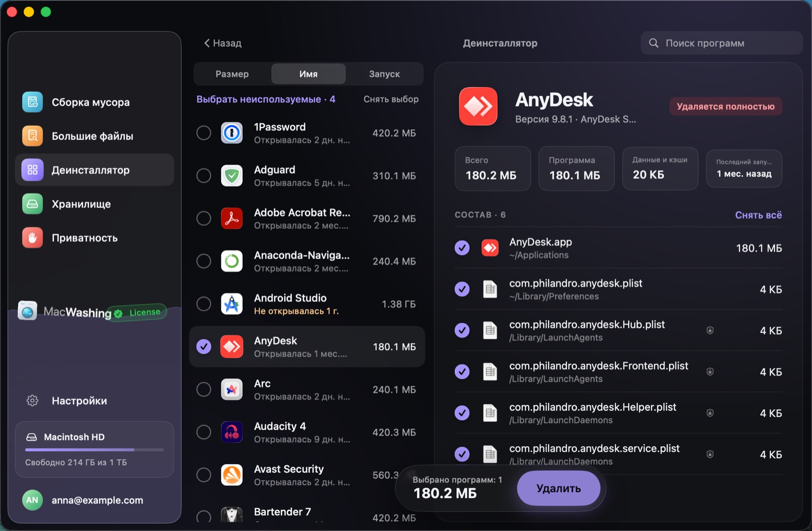812x531 pixels.
Task: Open Деинсталлятор in the sidebar
Action: (94, 170)
